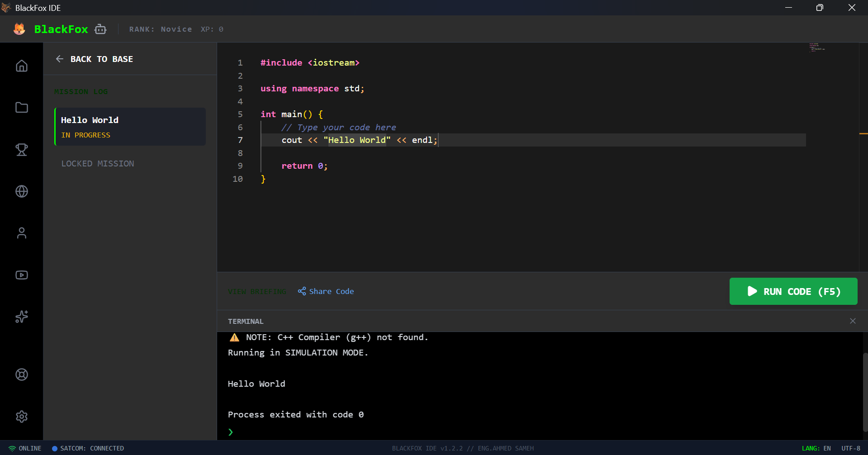
Task: Click VIEW BRIEFING link
Action: 257,291
